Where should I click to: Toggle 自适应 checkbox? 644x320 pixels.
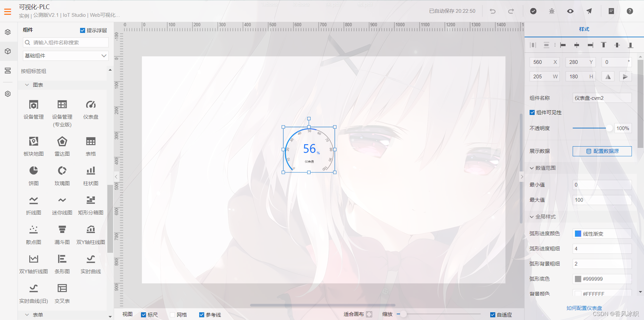[x=493, y=315]
